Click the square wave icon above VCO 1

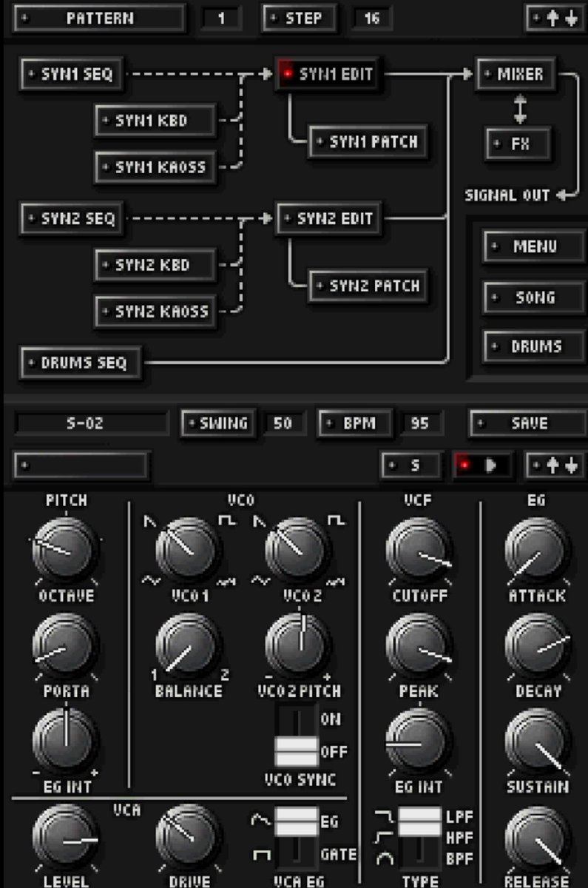click(x=228, y=522)
